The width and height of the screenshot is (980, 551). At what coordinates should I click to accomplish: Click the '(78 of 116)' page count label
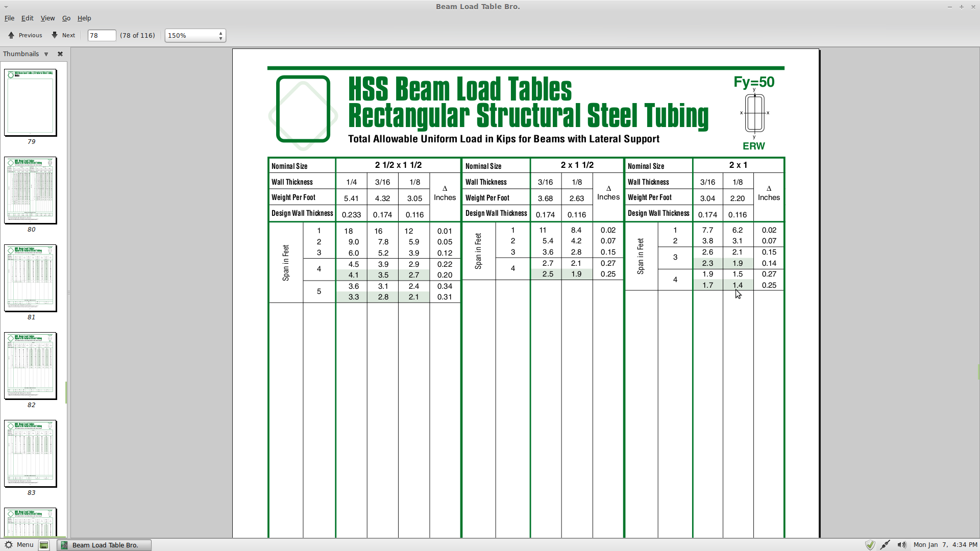click(x=137, y=35)
